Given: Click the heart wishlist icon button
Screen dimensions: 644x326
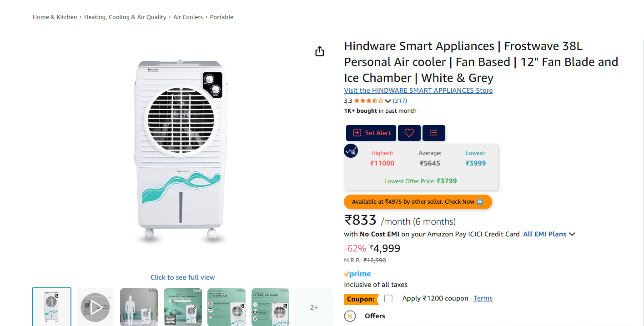Looking at the screenshot, I should 409,133.
